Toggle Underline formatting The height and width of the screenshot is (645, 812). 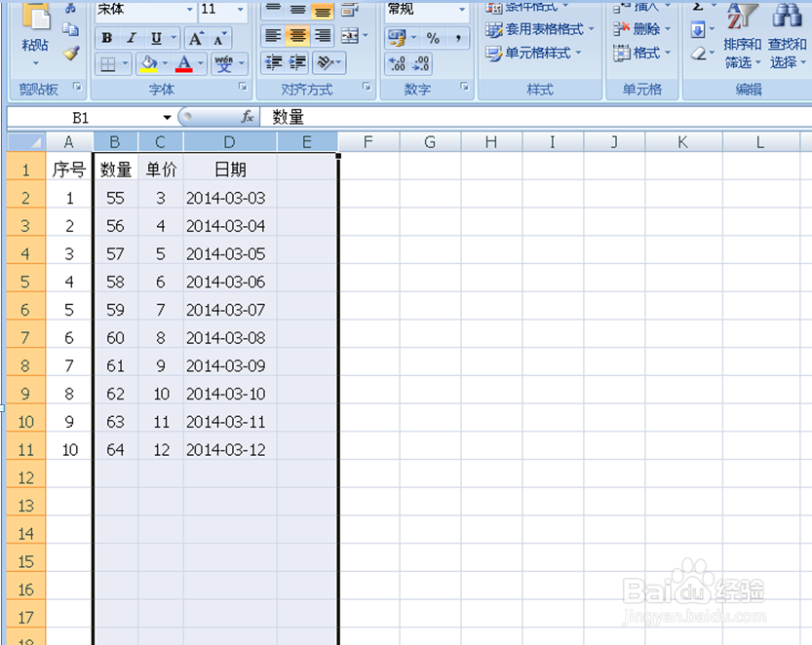tap(156, 38)
